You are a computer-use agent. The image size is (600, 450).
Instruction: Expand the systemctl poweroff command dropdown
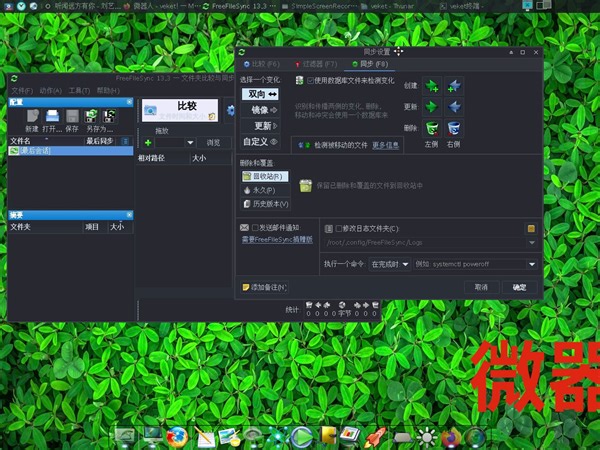532,264
